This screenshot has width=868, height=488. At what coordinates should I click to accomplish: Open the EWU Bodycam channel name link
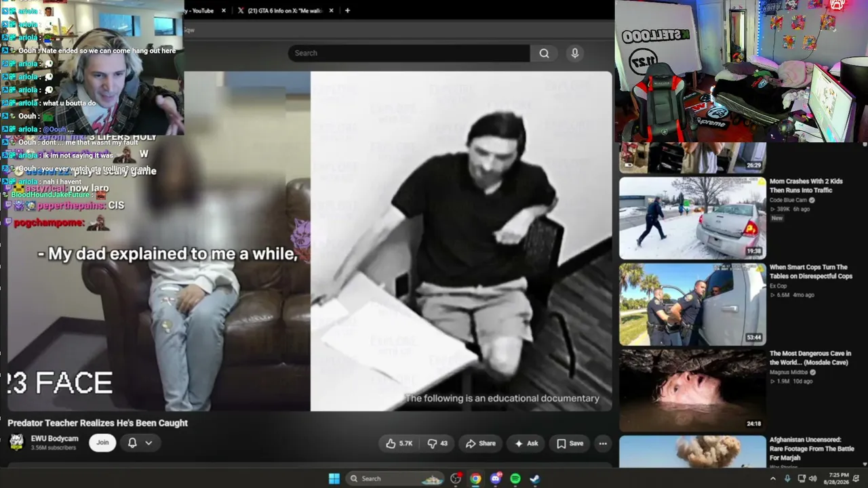coord(54,439)
